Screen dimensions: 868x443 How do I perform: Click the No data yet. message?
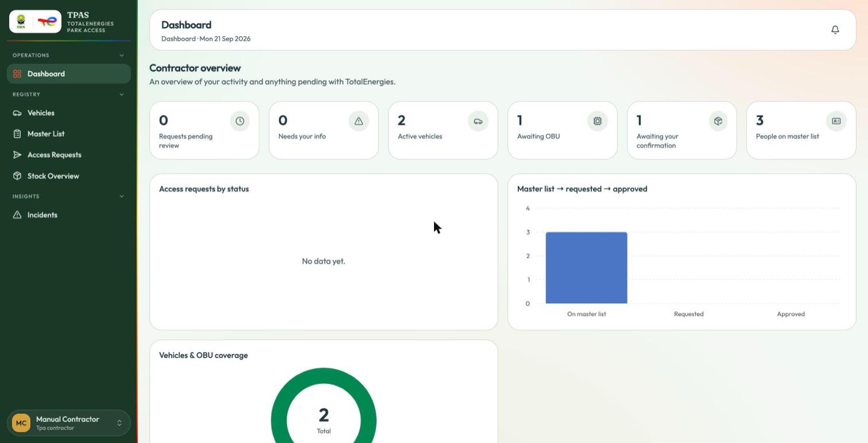coord(324,261)
